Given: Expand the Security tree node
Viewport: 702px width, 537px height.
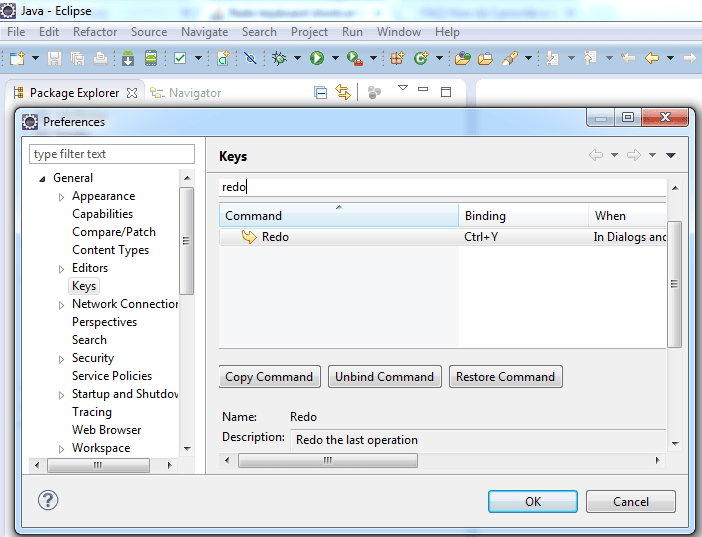Looking at the screenshot, I should [61, 359].
